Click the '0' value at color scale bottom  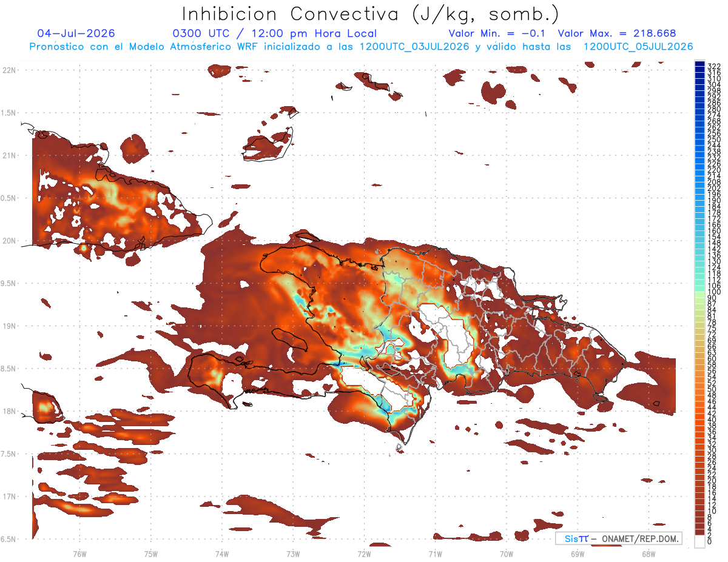[x=709, y=541]
